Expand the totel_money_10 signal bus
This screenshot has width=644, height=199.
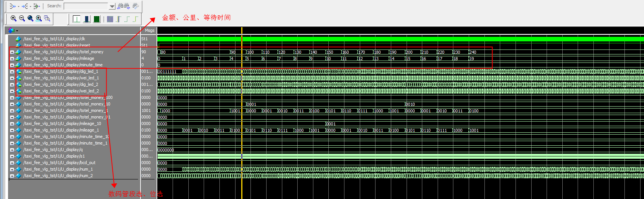point(12,104)
